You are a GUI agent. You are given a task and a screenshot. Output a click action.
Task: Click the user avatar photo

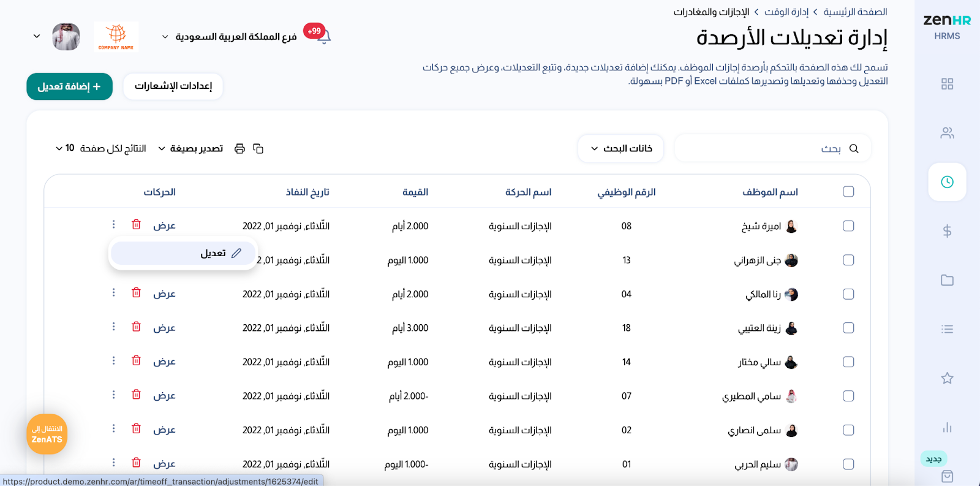click(66, 37)
